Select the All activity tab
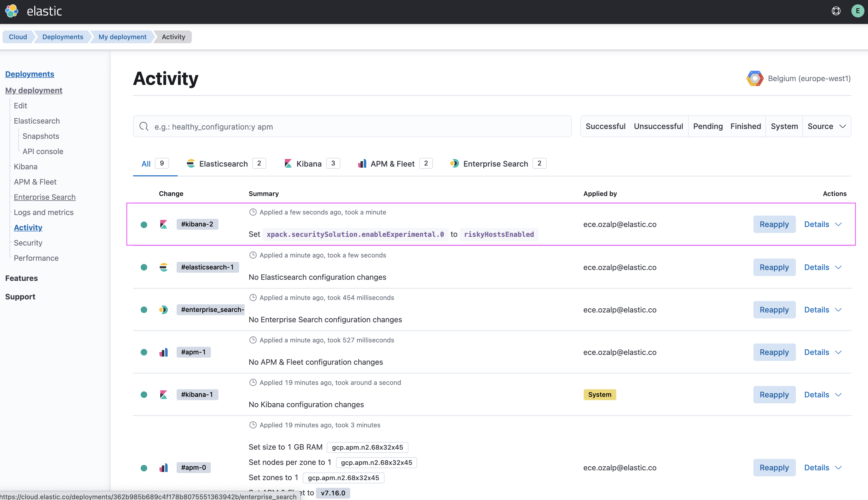 point(155,164)
